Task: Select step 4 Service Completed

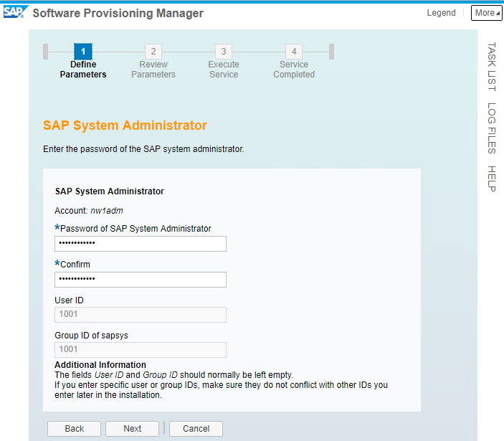Action: (x=294, y=62)
